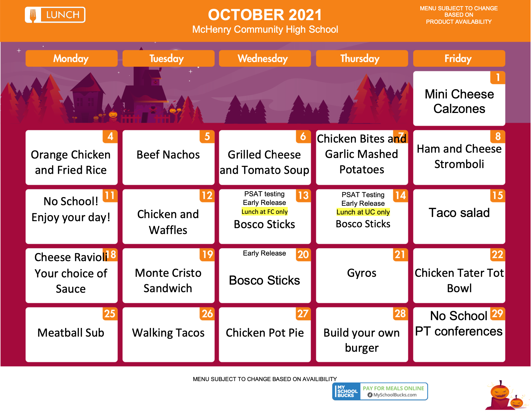
Task: Select the Friday column header
Action: [x=459, y=58]
